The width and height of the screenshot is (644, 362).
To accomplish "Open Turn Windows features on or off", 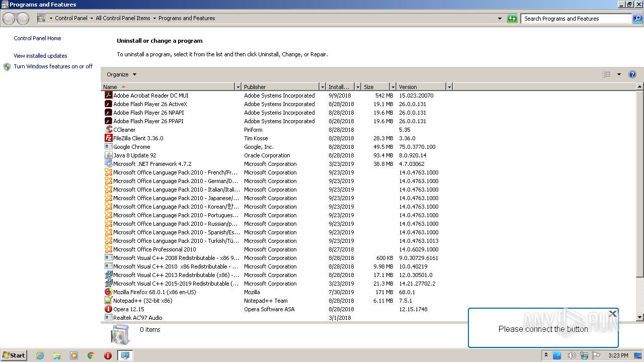I will [53, 66].
